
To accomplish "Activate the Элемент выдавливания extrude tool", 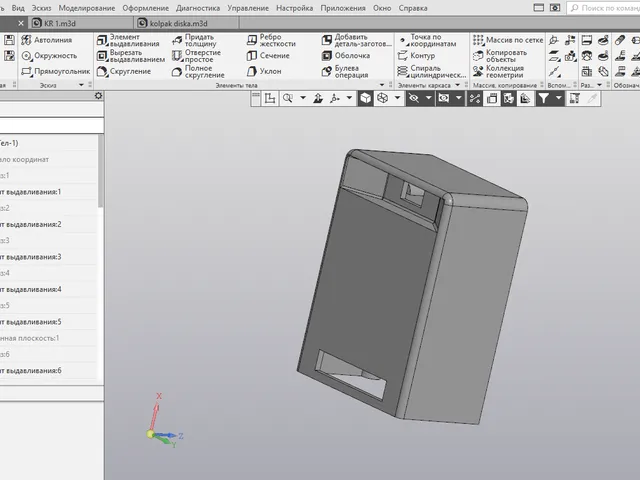I will (x=128, y=40).
